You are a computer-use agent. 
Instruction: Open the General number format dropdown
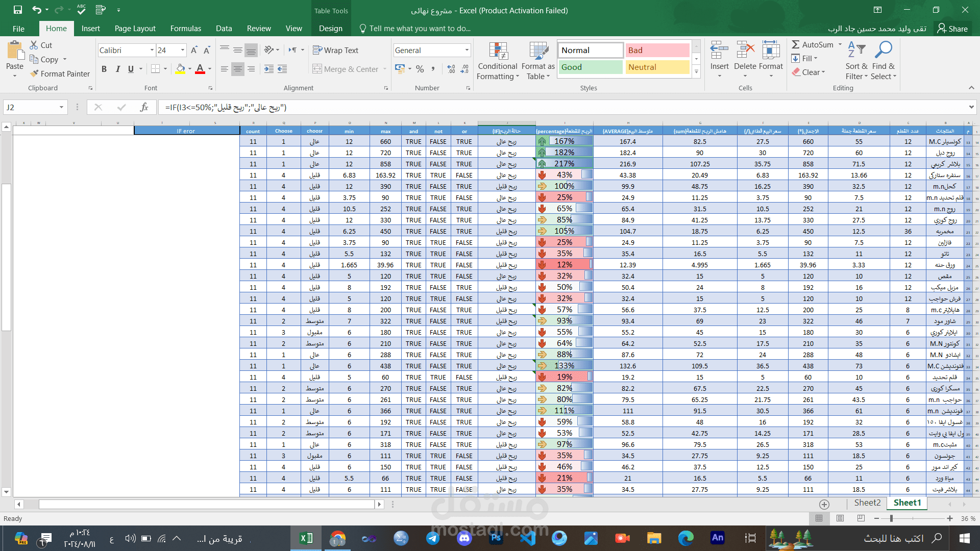(467, 50)
